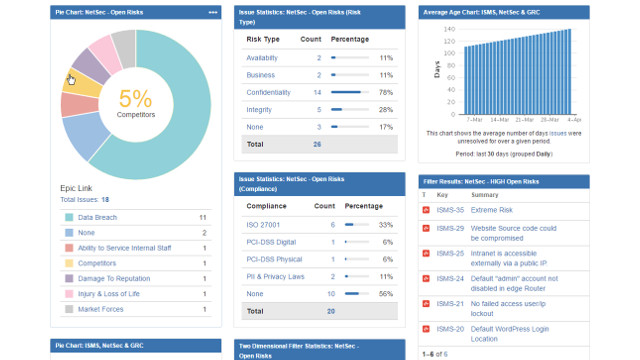
Task: Open the Market Forces link
Action: point(100,309)
